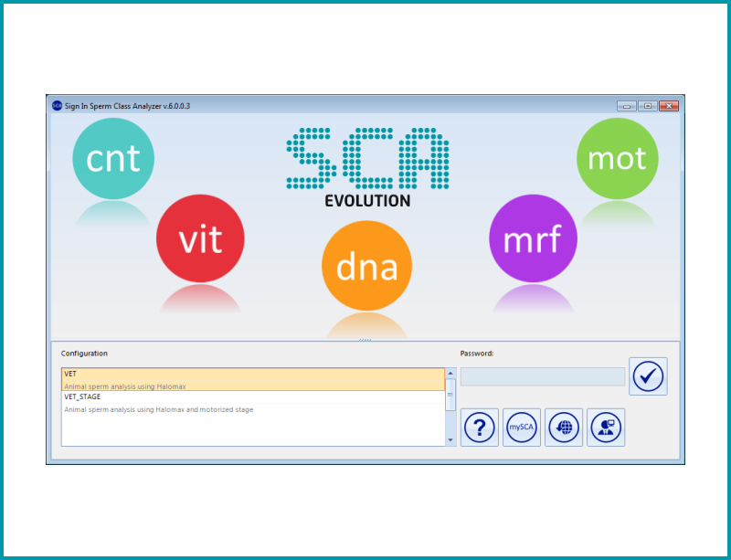
Task: Maximize the Sign In window
Action: pos(648,106)
